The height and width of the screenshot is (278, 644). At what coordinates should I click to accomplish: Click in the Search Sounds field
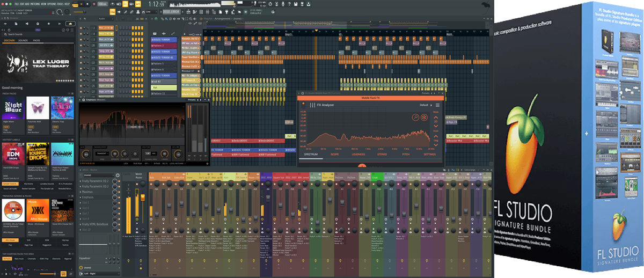38,34
